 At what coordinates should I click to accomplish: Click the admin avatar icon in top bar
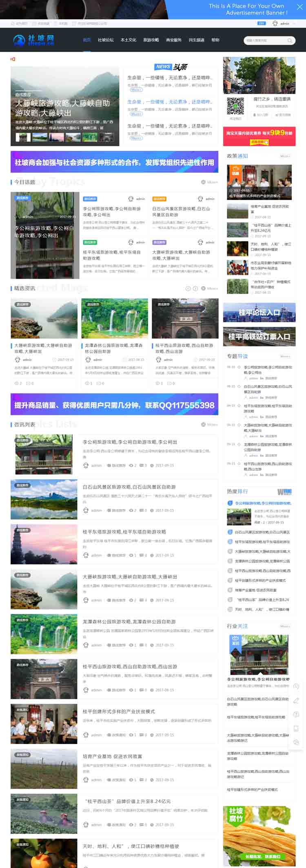tap(275, 23)
